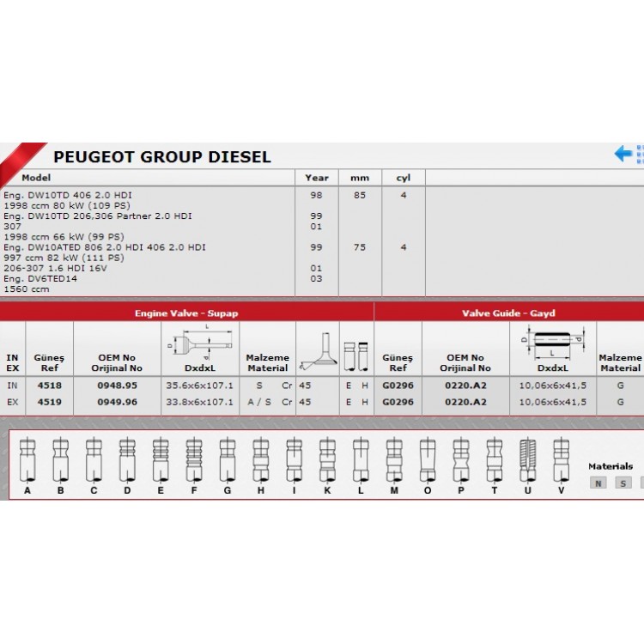This screenshot has height=644, width=644.
Task: Select Güneş Ref number 4518
Action: (49, 386)
